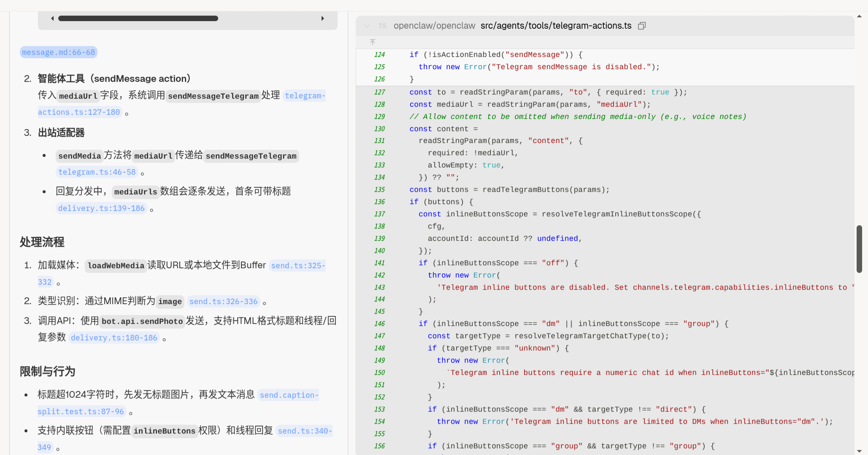Click the code panel scroll-down arrow
The image size is (868, 455).
859,451
